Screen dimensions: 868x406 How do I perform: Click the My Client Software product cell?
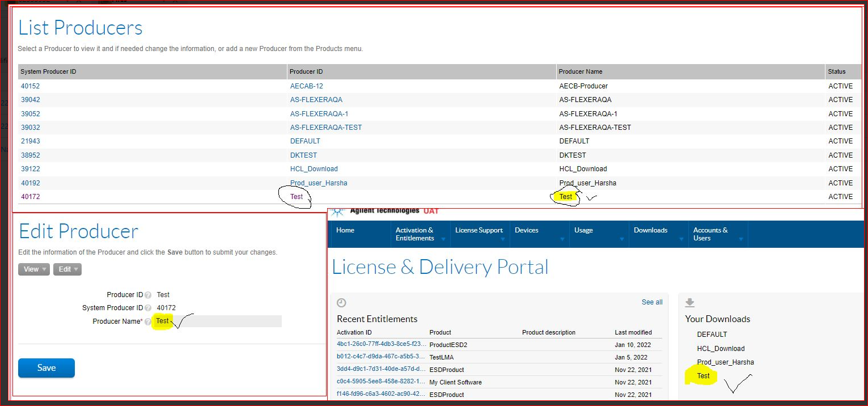(456, 382)
